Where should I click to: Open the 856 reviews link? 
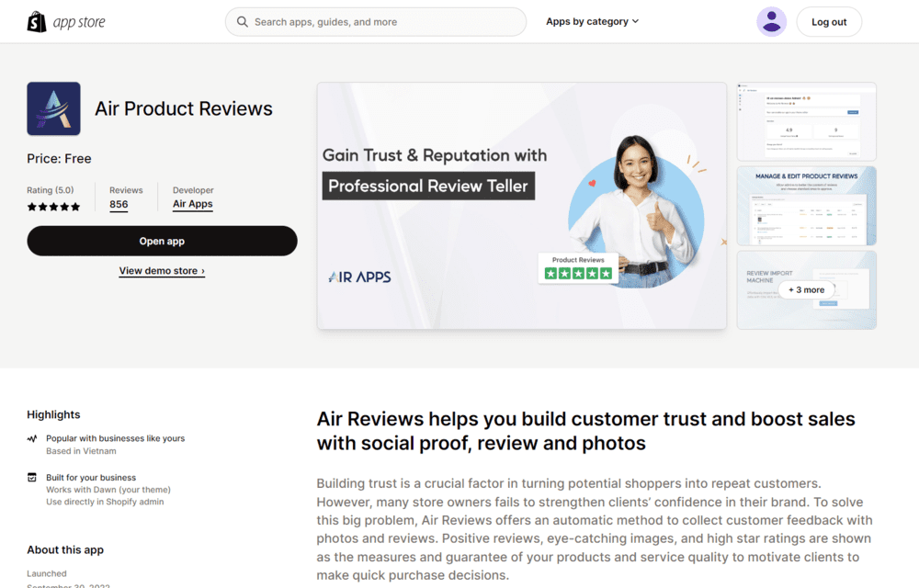(x=119, y=205)
